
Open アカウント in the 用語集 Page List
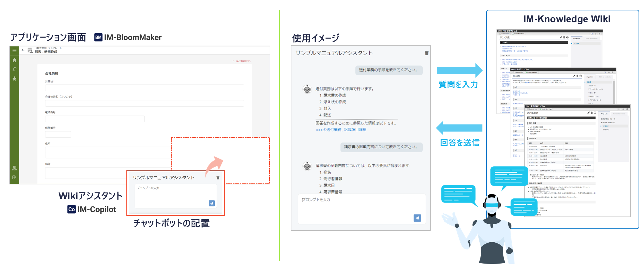click(592, 85)
